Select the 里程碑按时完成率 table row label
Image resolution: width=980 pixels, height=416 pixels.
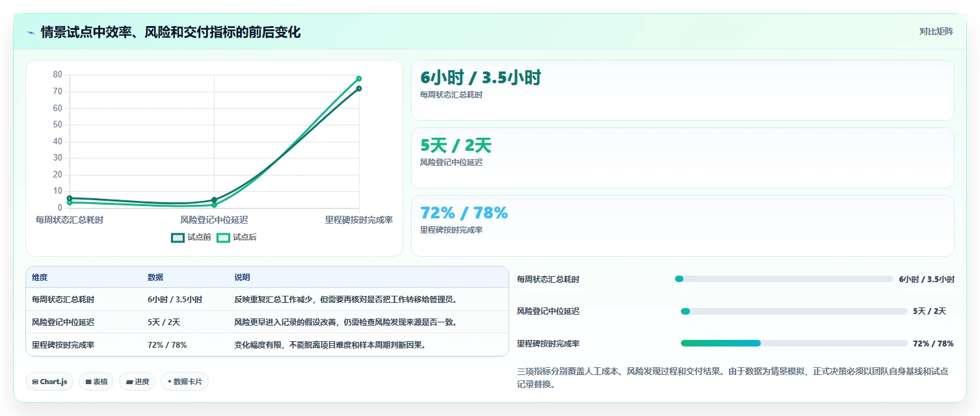(63, 345)
